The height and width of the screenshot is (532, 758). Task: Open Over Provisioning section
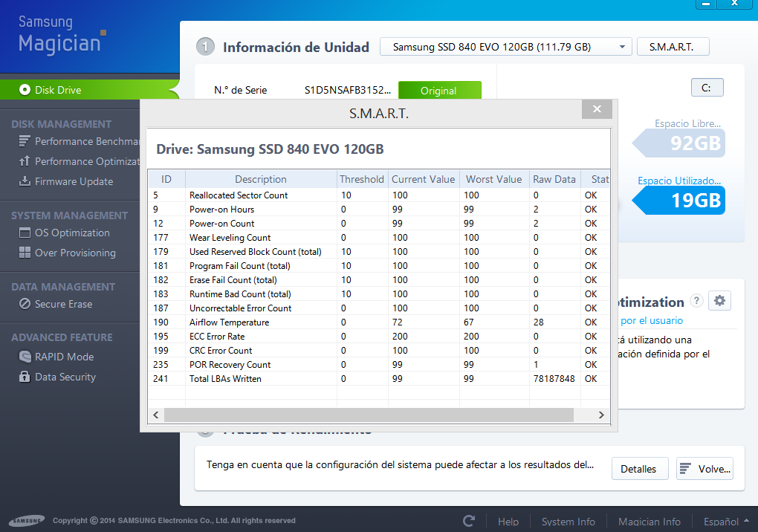pos(68,252)
